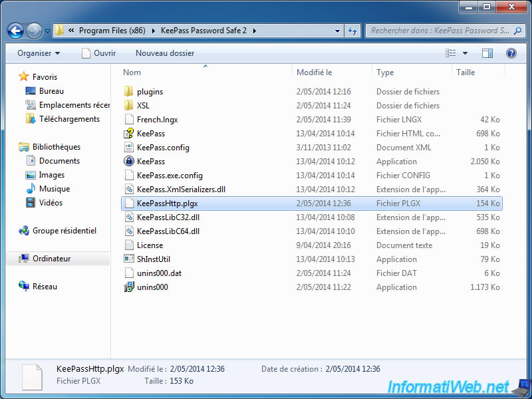532x399 pixels.
Task: Select the KeePass application lock icon
Action: coord(128,161)
